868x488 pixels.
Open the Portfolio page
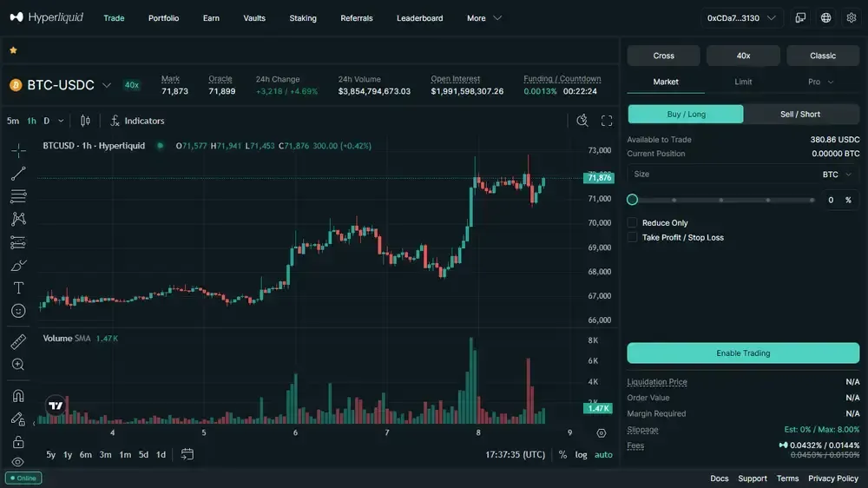(163, 18)
